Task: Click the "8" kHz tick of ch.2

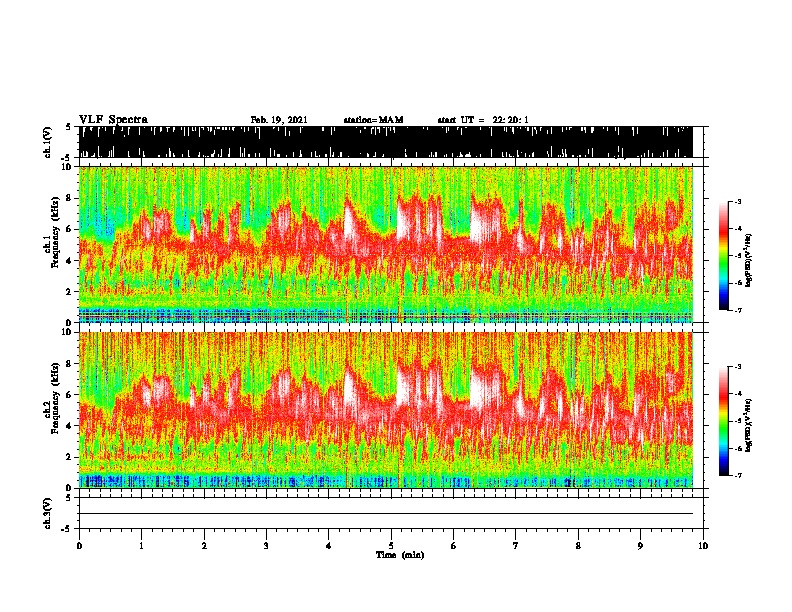Action: [70, 364]
